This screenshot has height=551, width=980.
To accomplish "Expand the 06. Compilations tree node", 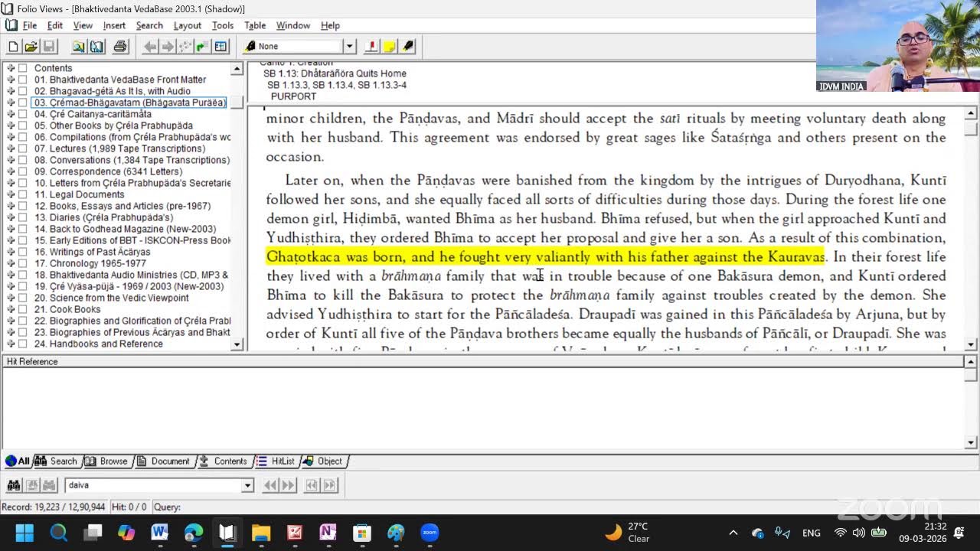I will pos(11,137).
